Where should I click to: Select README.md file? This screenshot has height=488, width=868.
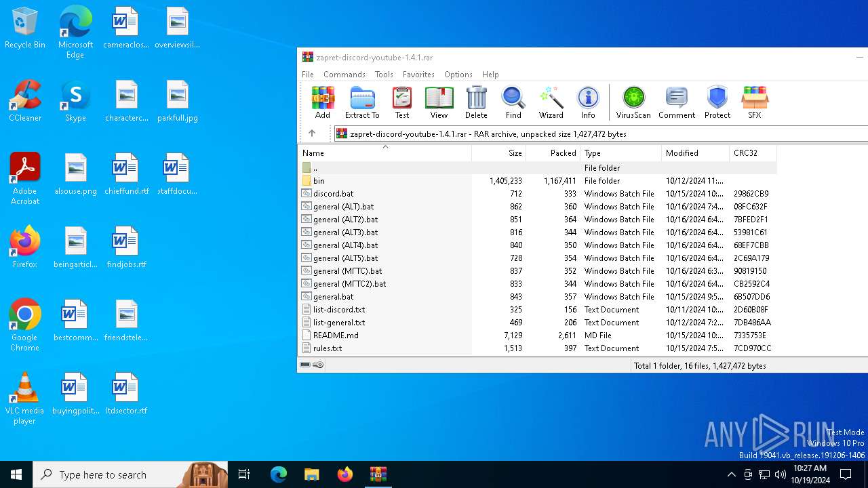[x=537, y=335]
